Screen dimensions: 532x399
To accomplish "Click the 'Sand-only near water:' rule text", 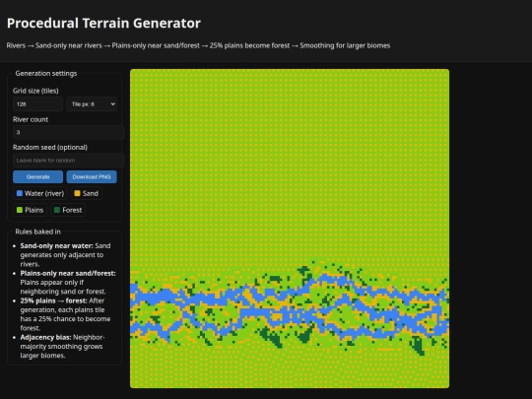I will click(57, 245).
